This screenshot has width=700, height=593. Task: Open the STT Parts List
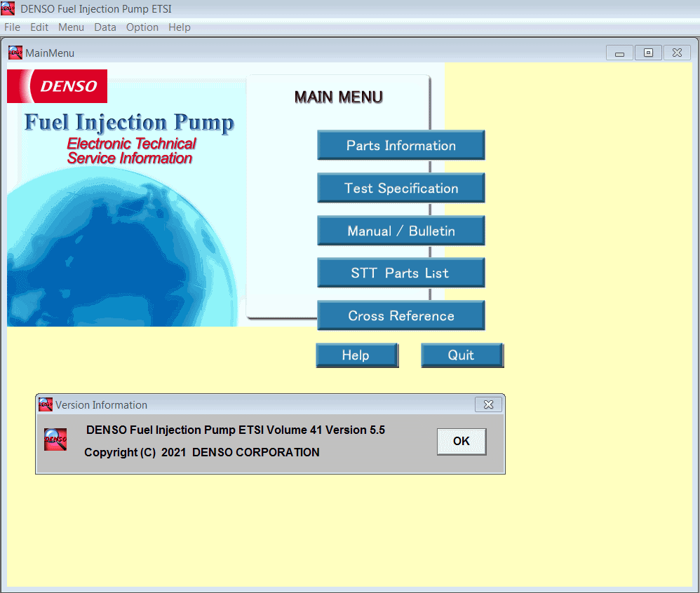[x=401, y=272]
